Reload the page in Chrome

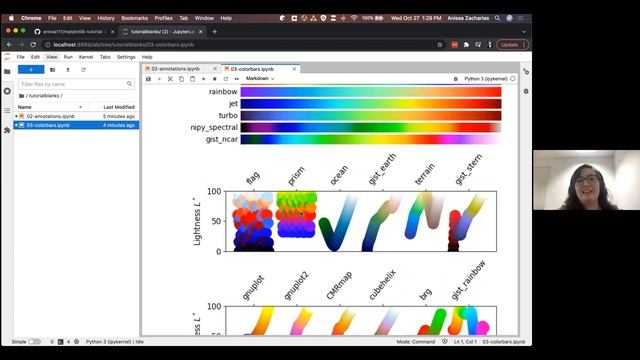[x=33, y=45]
